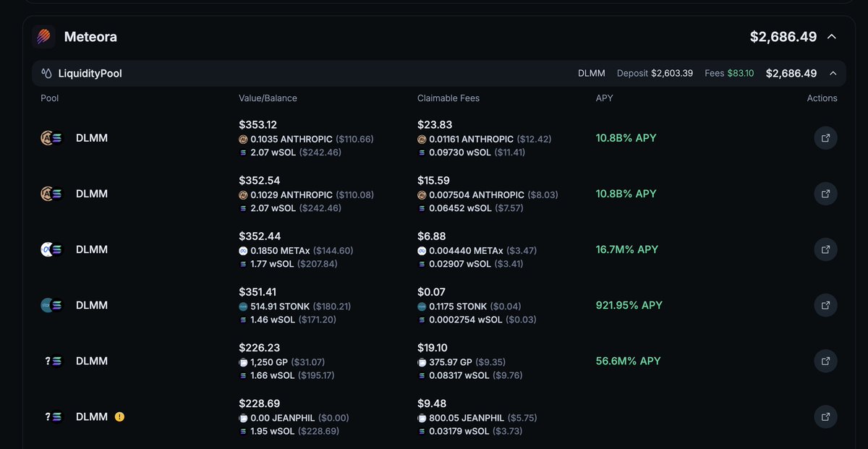The height and width of the screenshot is (449, 868).
Task: Click the 514.91 STONK balance
Action: [280, 306]
